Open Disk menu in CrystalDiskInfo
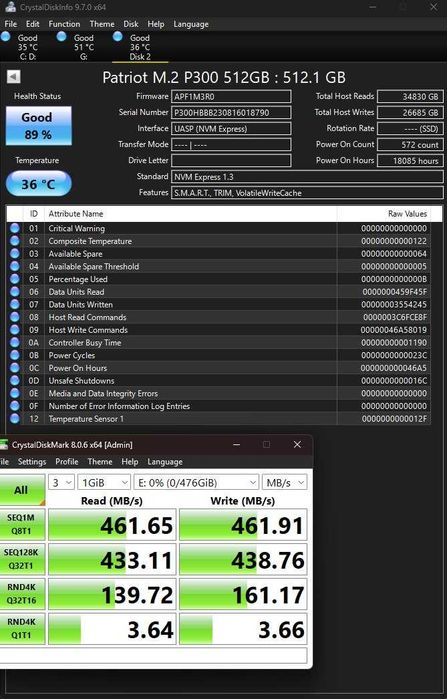The height and width of the screenshot is (699, 447). pos(131,24)
